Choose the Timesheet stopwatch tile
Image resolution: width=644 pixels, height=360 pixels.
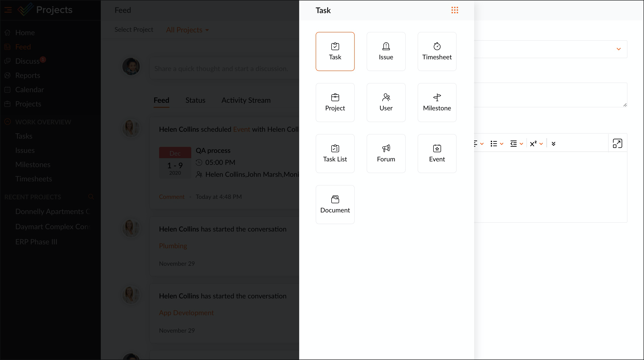coord(437,51)
